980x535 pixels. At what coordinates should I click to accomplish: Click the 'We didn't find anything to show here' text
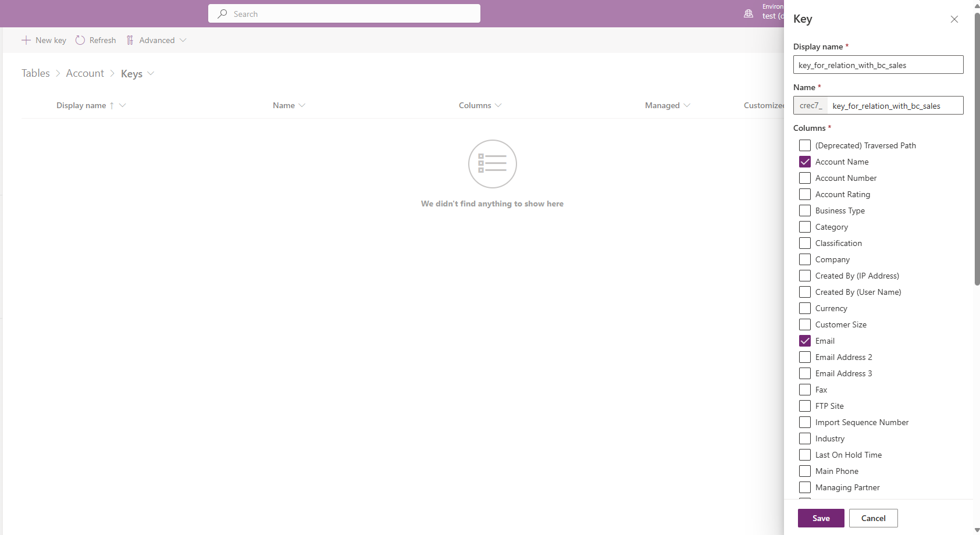[x=492, y=204]
